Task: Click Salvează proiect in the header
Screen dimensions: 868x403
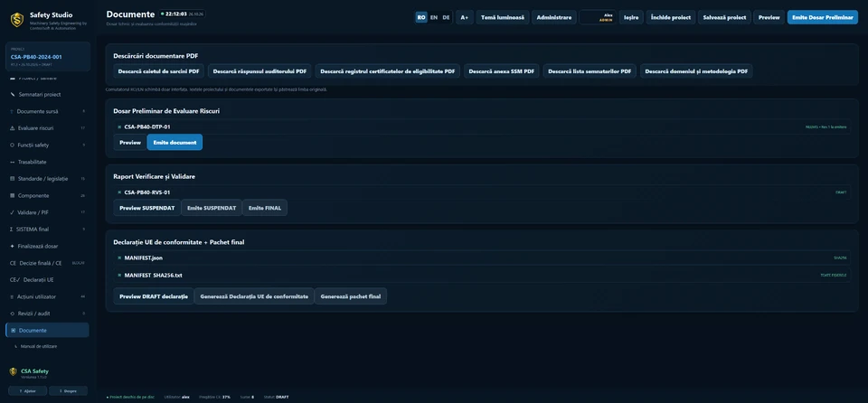Action: click(x=724, y=17)
